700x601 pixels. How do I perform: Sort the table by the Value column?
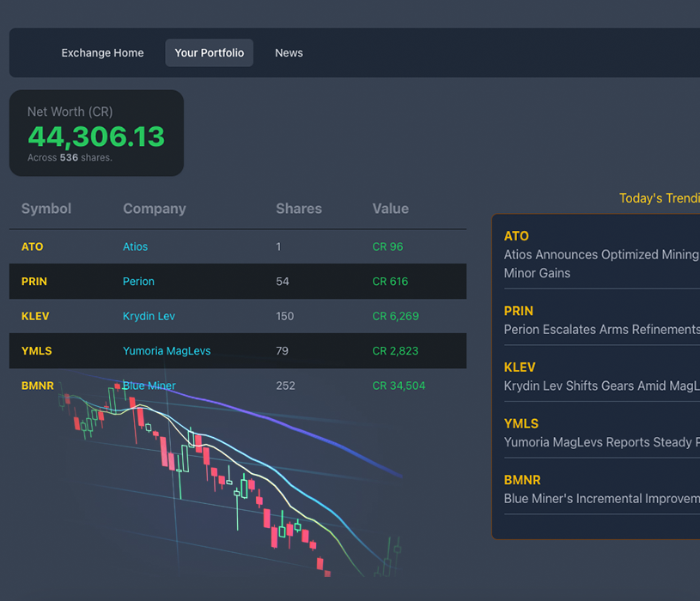(x=391, y=209)
